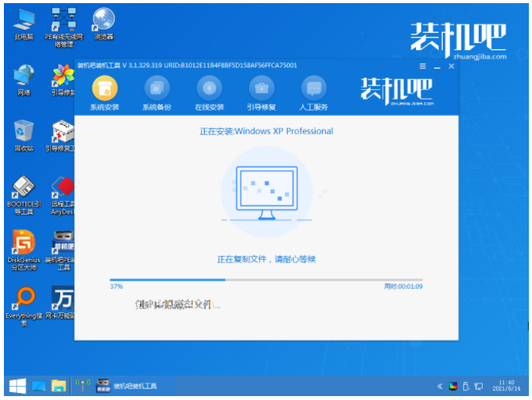Minimize the 装机吧装机工具 window
This screenshot has height=400, width=532.
point(437,67)
